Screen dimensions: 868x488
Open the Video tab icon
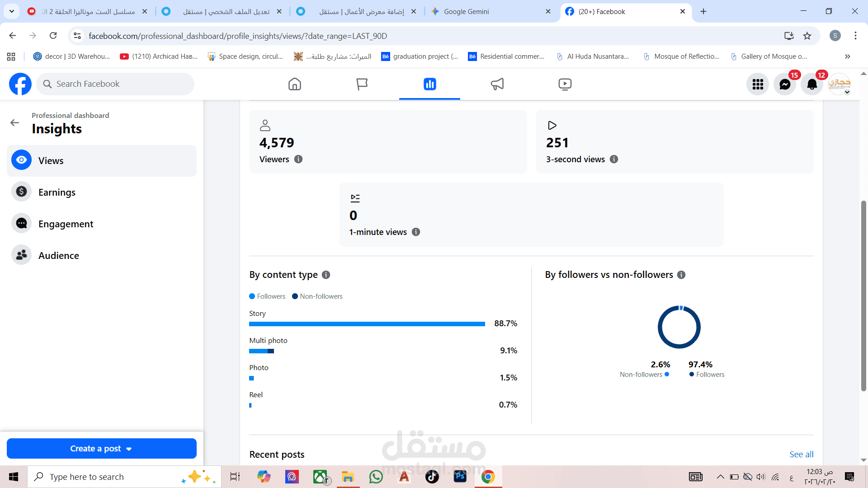pyautogui.click(x=565, y=84)
